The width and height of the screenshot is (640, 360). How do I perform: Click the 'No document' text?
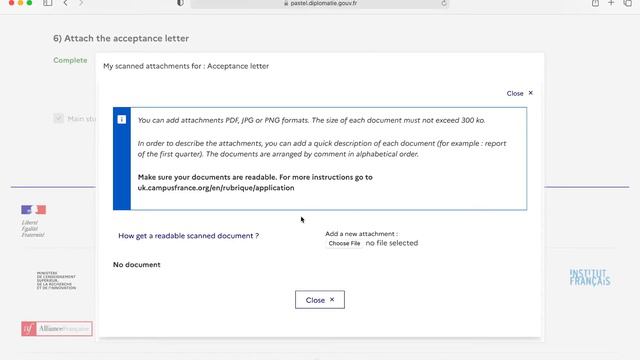click(x=136, y=264)
